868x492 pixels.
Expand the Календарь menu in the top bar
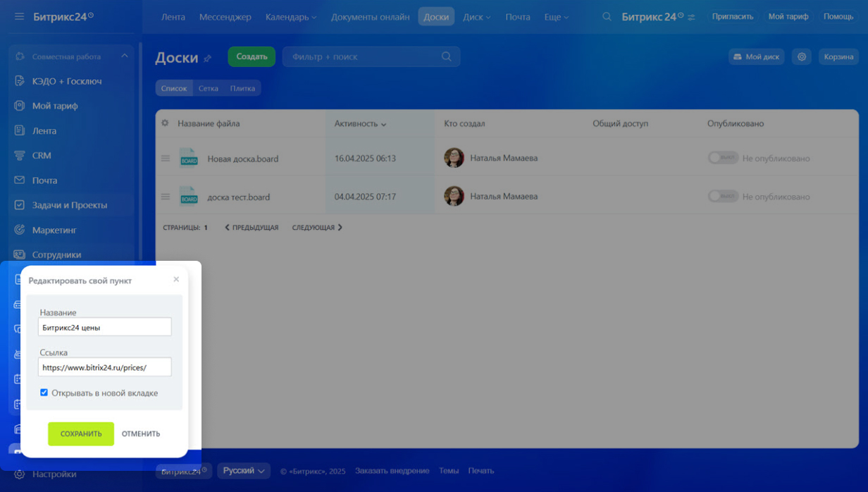click(x=291, y=17)
